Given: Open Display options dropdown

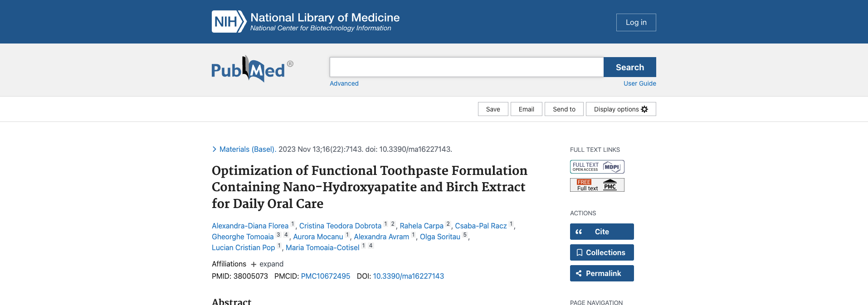Looking at the screenshot, I should 621,109.
